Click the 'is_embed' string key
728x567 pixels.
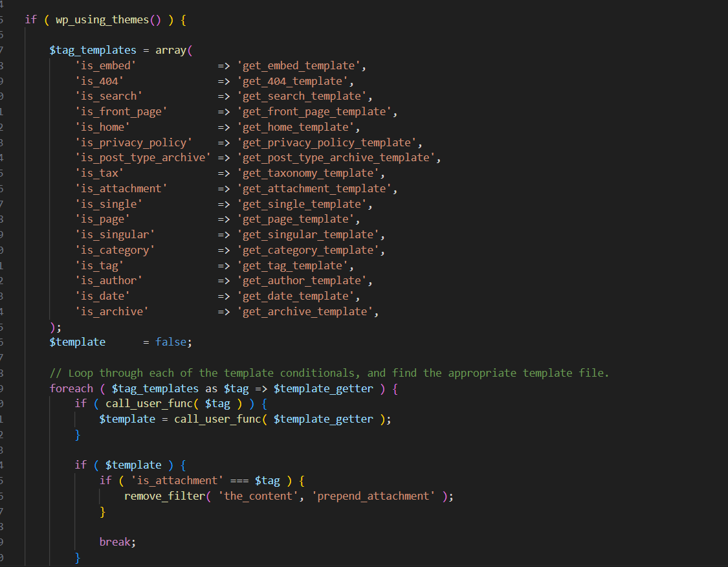point(105,65)
